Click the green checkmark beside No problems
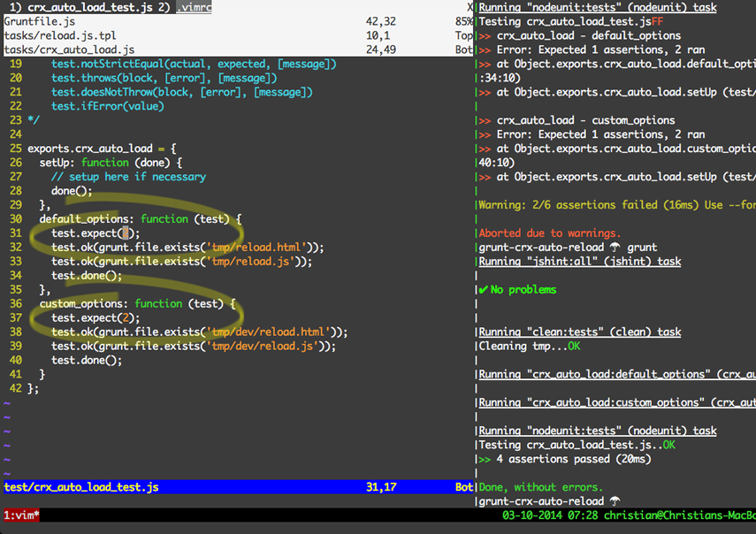 pyautogui.click(x=484, y=290)
